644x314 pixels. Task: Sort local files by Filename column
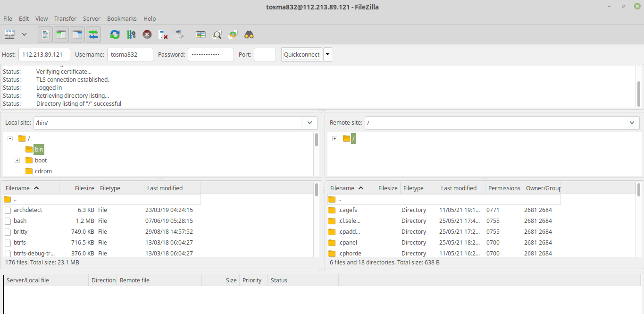click(31, 188)
